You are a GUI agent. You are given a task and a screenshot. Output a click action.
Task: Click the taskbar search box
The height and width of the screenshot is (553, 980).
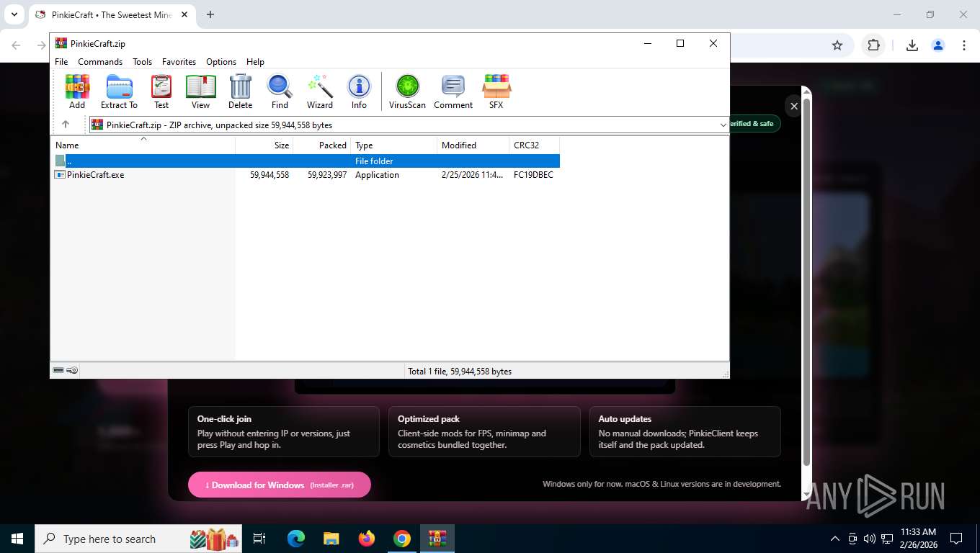pos(139,539)
